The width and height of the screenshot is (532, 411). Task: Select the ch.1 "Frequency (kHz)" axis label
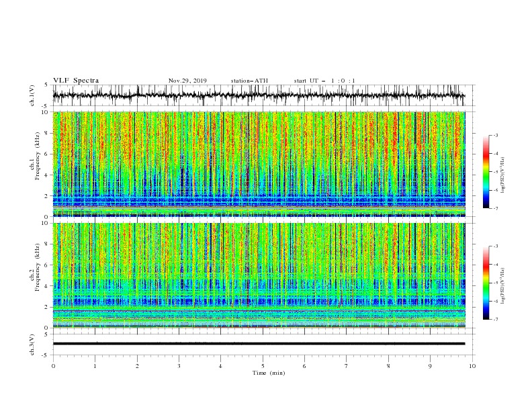(x=37, y=156)
